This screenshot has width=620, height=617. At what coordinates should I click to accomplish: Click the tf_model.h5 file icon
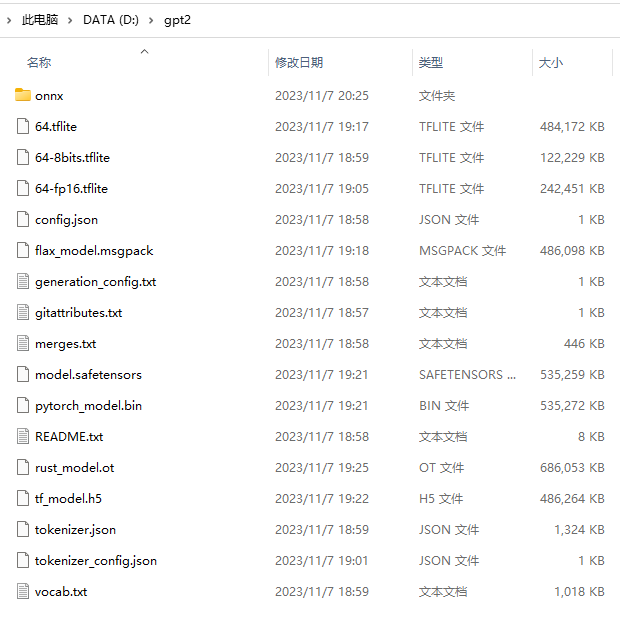click(x=23, y=498)
